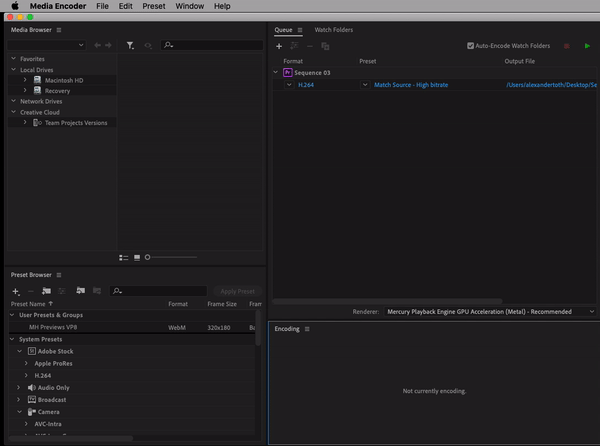Switch to the Watch Folders tab
600x446 pixels.
[334, 30]
